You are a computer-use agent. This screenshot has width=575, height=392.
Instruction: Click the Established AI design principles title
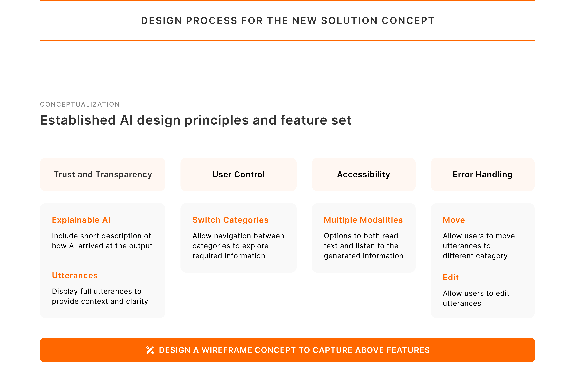[195, 120]
